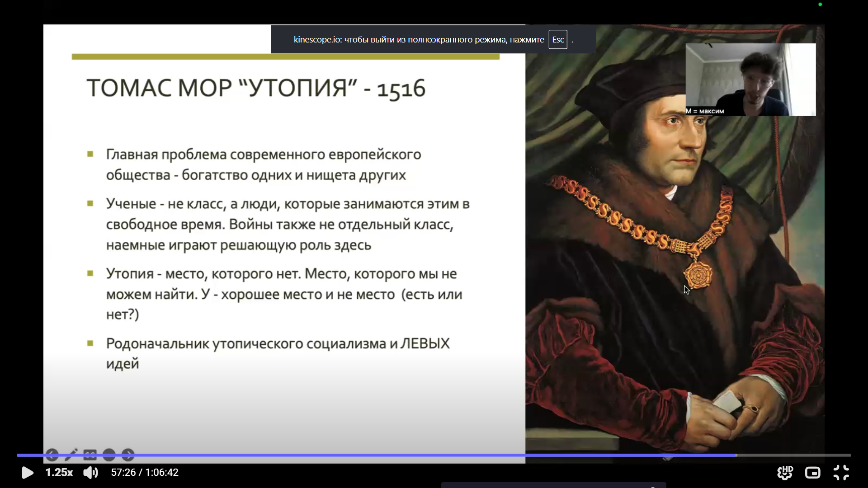Click next slide arrow in presentation toolbar
Viewport: 868px width, 488px height.
[x=128, y=455]
